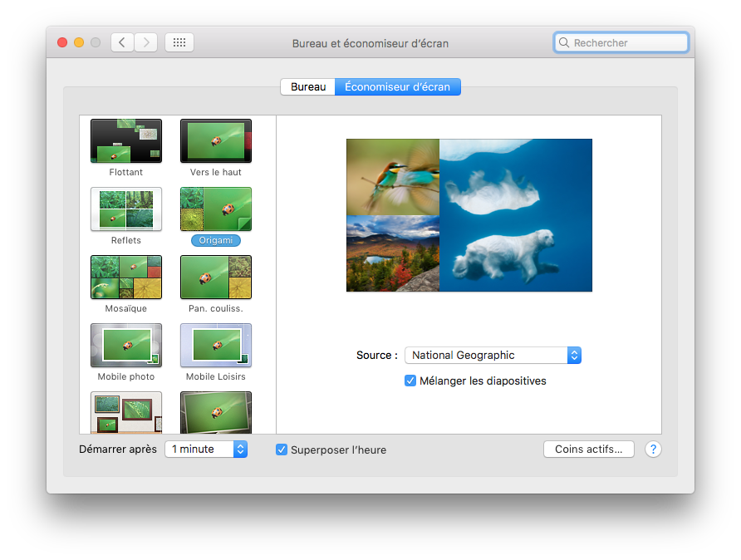Select the Économiseur d'écran tab
Image resolution: width=741 pixels, height=560 pixels.
pos(397,87)
